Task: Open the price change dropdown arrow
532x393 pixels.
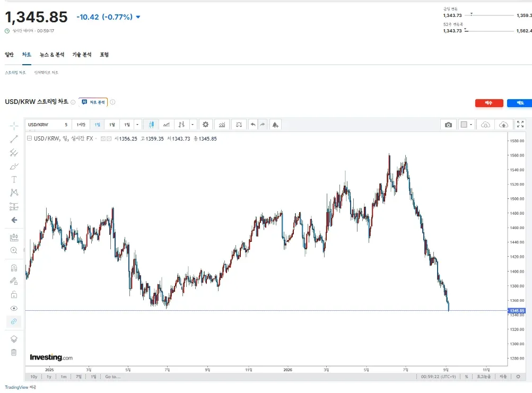Action: pos(138,17)
